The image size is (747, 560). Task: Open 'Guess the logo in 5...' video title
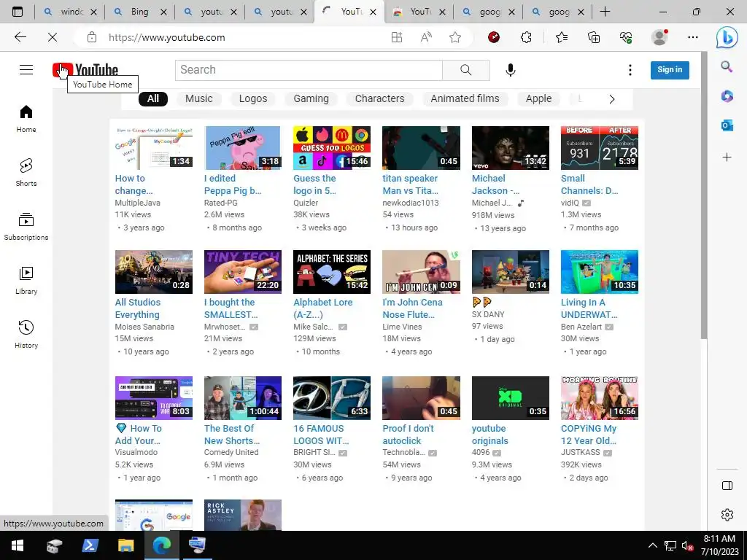point(315,184)
